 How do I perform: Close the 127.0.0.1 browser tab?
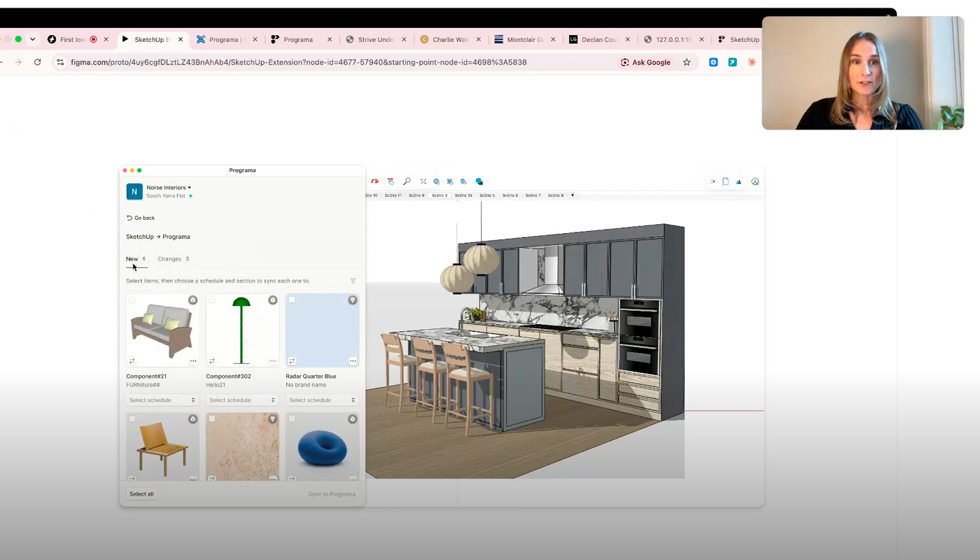tap(701, 40)
